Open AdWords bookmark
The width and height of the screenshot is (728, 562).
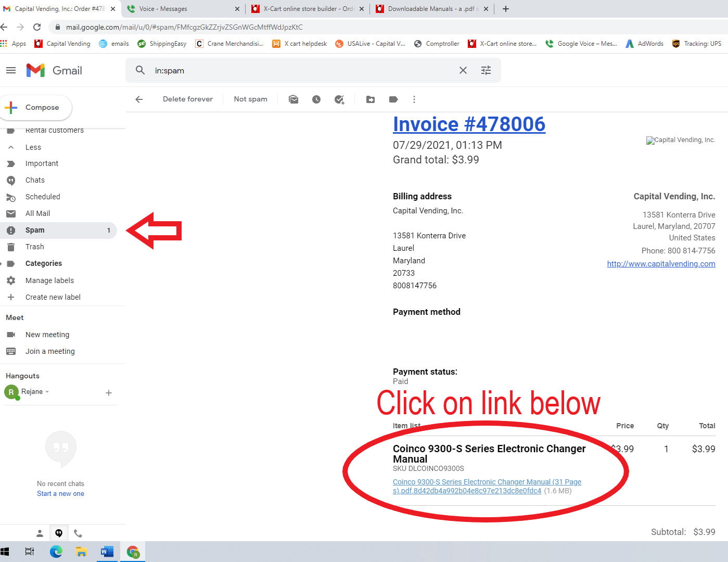pyautogui.click(x=645, y=44)
